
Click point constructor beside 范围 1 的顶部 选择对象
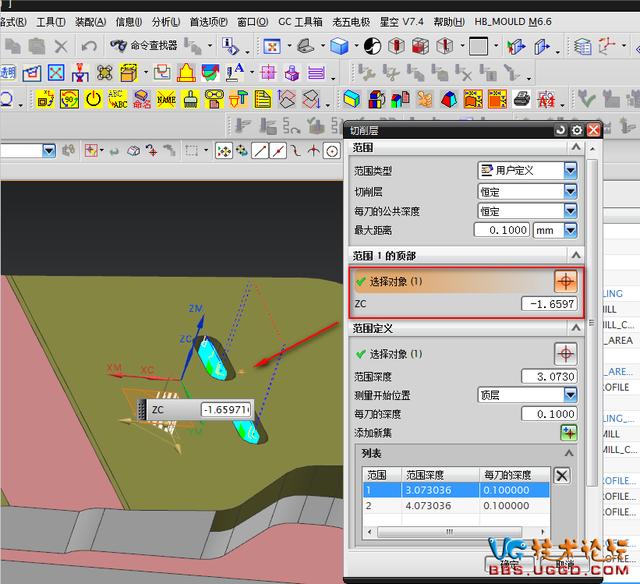(x=566, y=281)
